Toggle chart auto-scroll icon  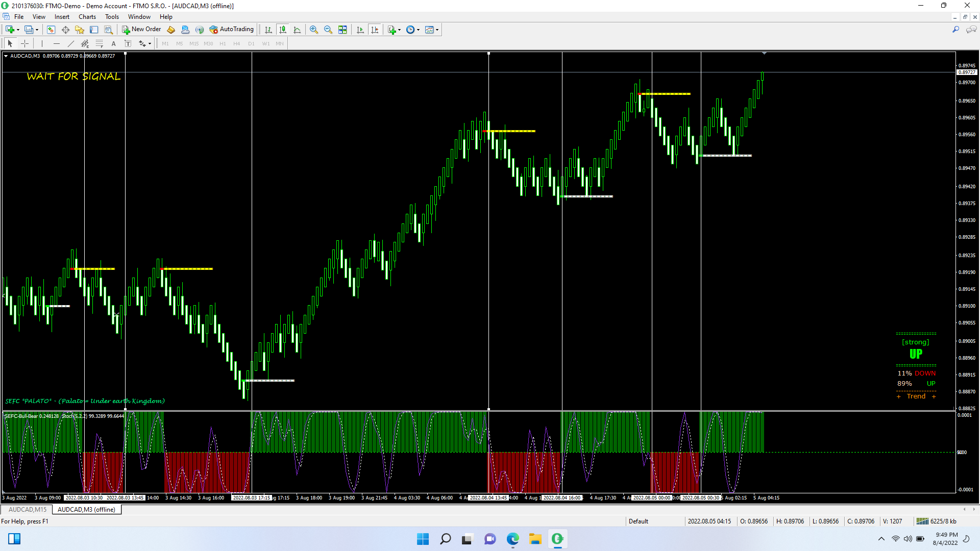[x=360, y=30]
